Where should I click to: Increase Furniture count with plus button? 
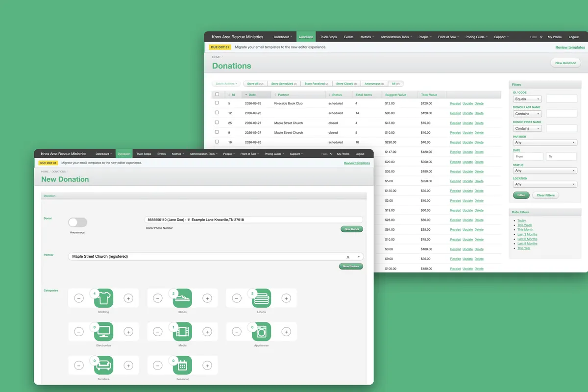click(x=128, y=366)
